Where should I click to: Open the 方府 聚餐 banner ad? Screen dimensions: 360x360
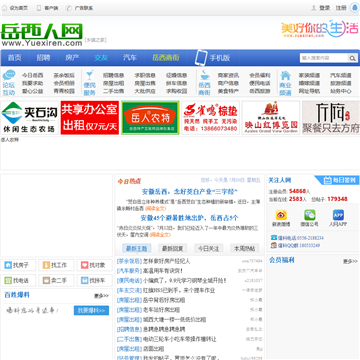point(331,118)
